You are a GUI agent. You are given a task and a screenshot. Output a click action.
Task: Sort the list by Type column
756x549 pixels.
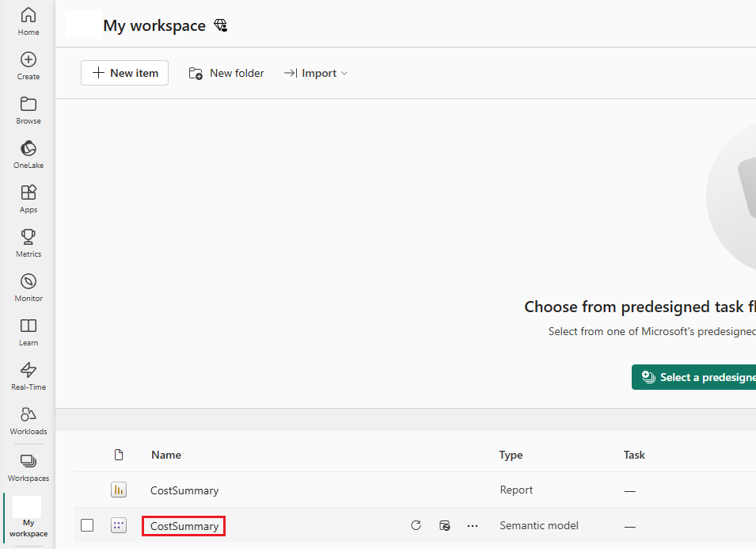(511, 455)
